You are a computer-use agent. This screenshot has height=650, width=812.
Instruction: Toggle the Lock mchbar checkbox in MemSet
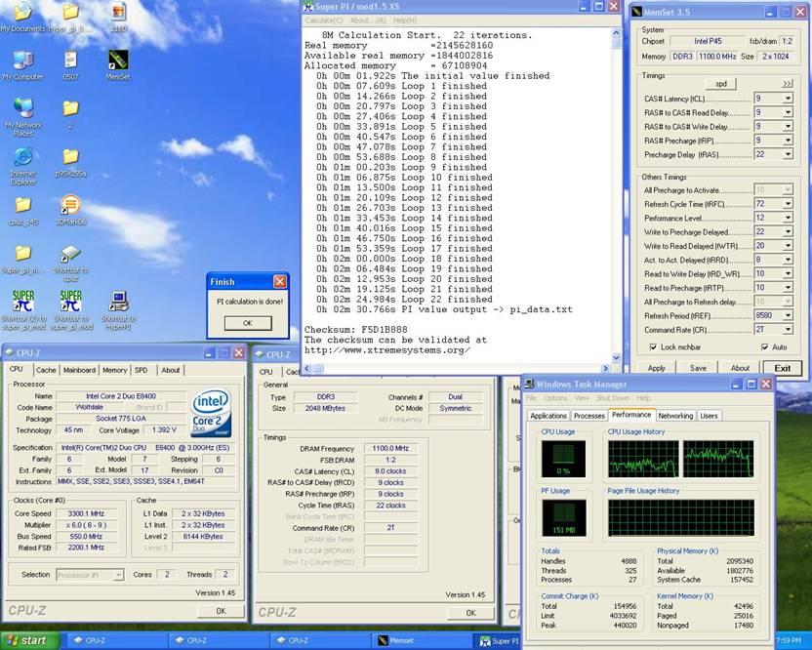pyautogui.click(x=653, y=347)
